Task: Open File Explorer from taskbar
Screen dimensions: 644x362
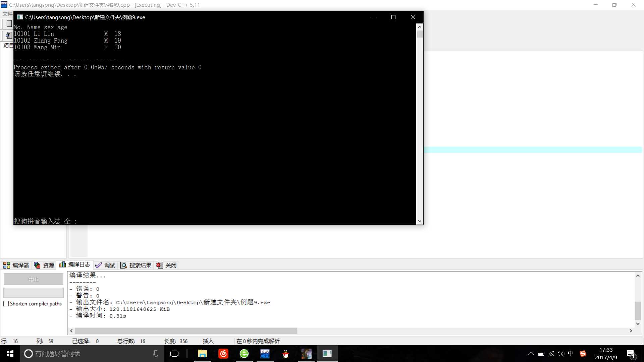Action: coord(202,354)
